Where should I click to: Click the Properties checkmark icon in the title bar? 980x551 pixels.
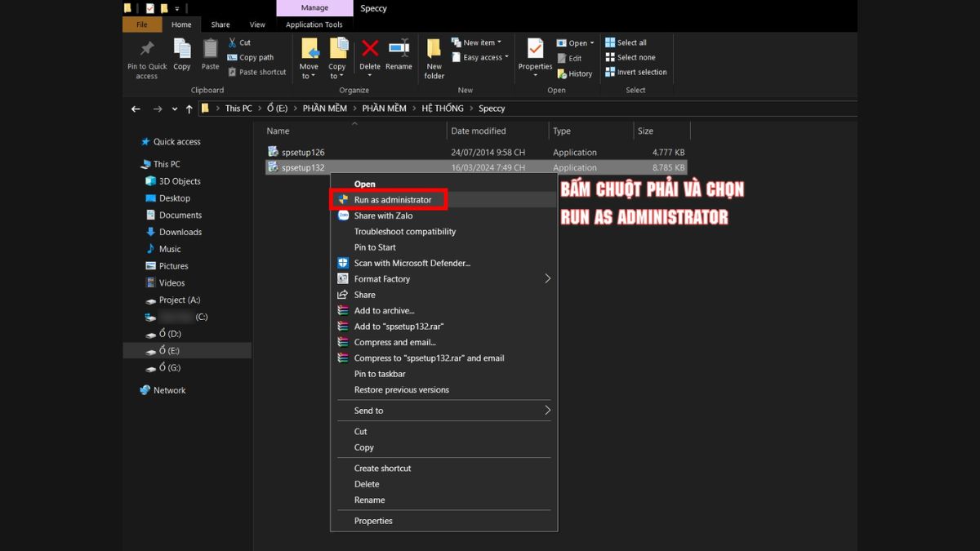point(149,8)
